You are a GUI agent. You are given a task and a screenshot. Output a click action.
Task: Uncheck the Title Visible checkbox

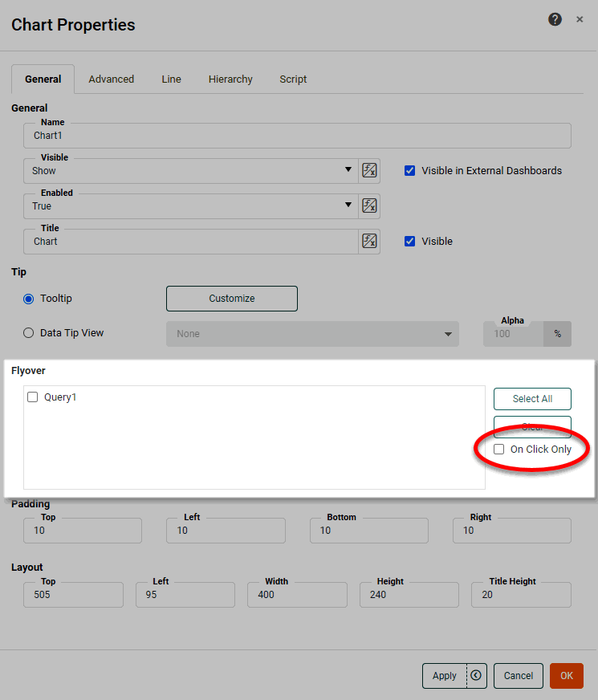410,241
